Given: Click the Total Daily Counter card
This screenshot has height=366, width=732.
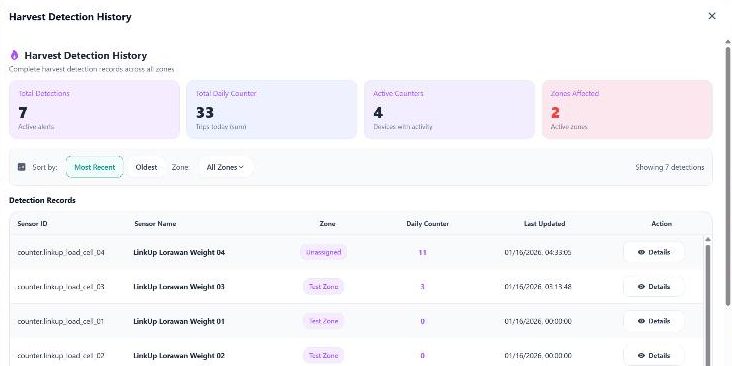Looking at the screenshot, I should click(x=272, y=109).
